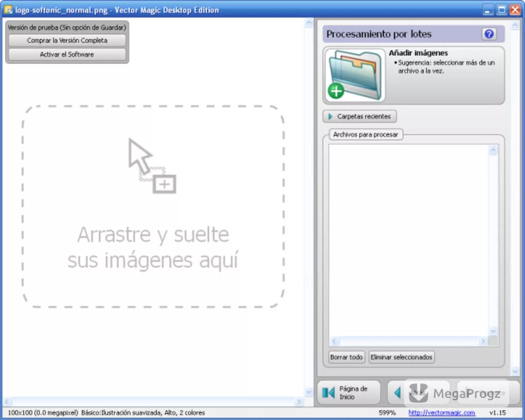Click the right panel scrollbar down arrow

515,371
